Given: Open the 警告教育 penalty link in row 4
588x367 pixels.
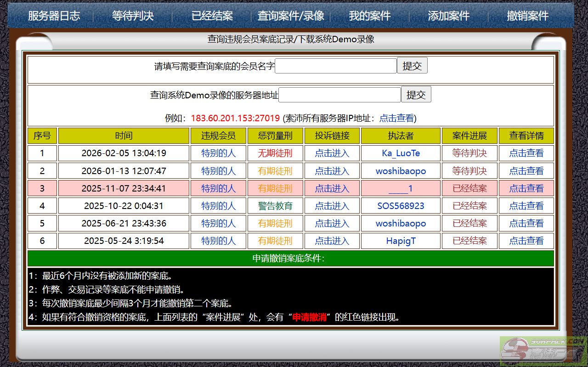Looking at the screenshot, I should click(x=275, y=206).
